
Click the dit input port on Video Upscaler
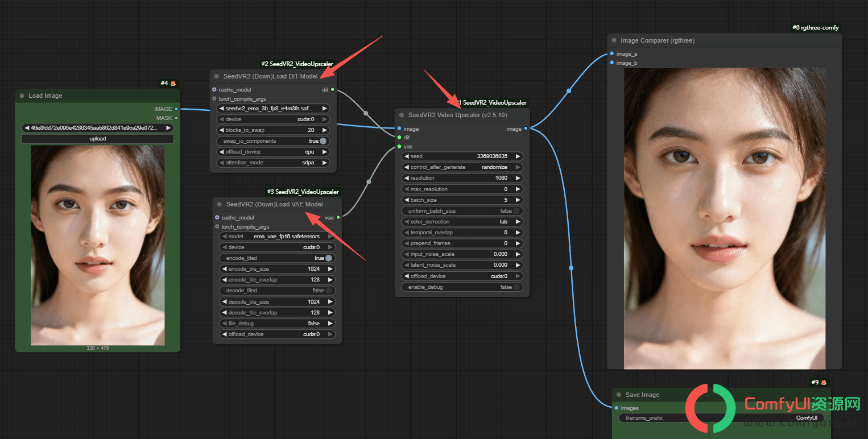(x=399, y=137)
